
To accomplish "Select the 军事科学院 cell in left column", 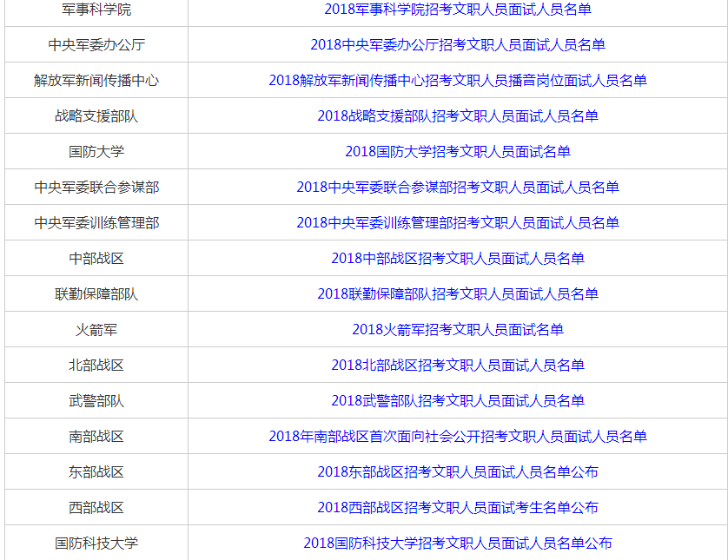I will point(96,9).
